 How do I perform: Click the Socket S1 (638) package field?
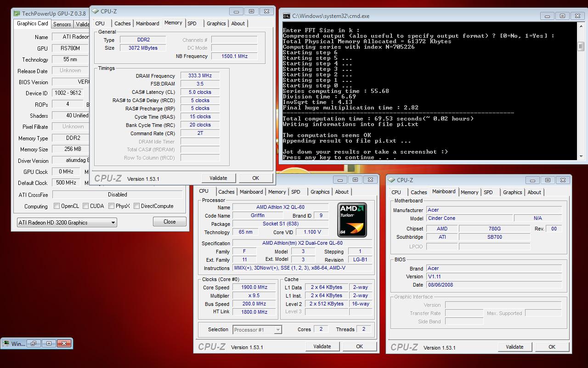click(x=280, y=224)
